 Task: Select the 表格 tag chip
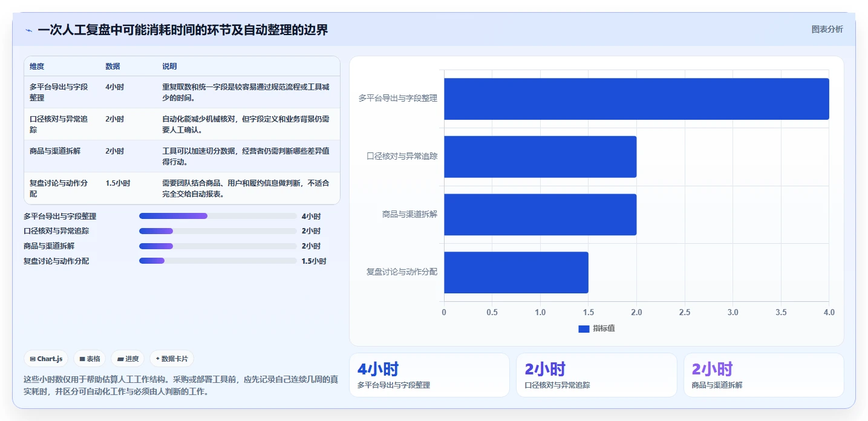(90, 359)
